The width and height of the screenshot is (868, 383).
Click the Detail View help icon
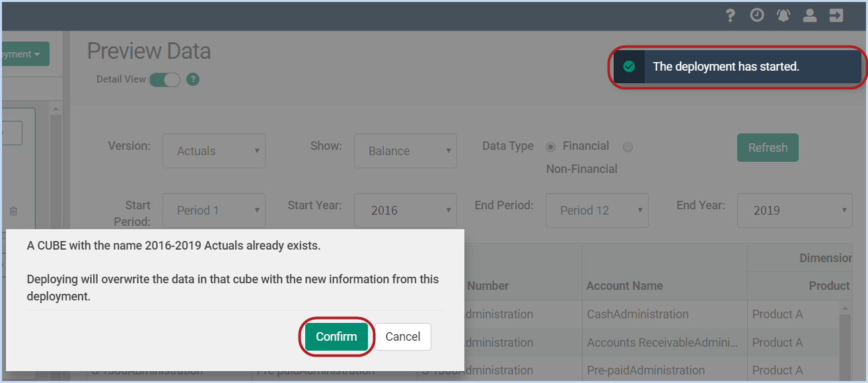[193, 79]
